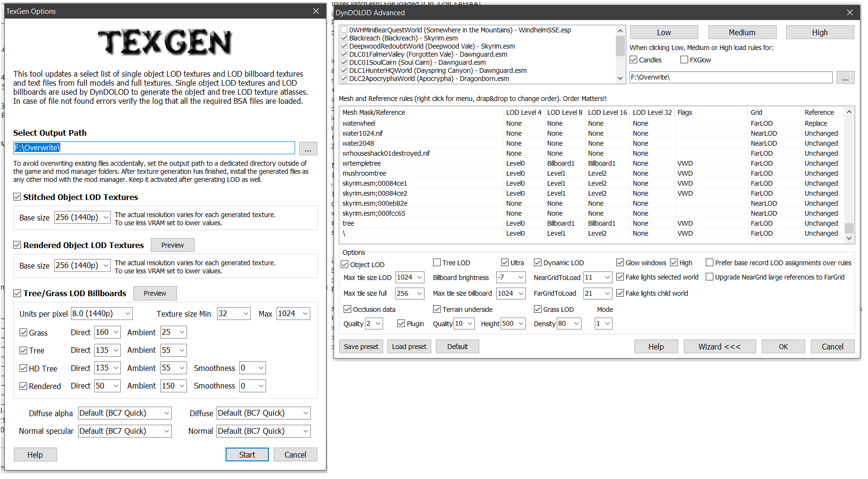
Task: Click rules list scroll-up arrow
Action: [849, 112]
